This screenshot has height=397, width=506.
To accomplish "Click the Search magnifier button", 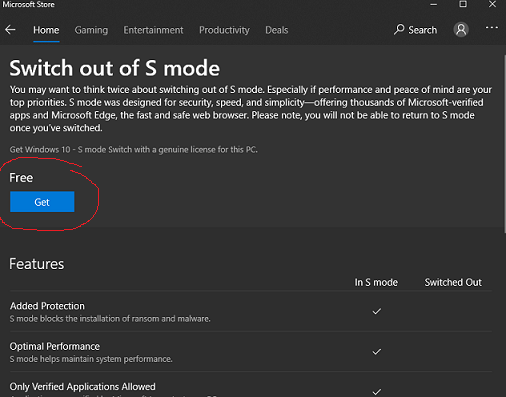I will click(x=415, y=30).
